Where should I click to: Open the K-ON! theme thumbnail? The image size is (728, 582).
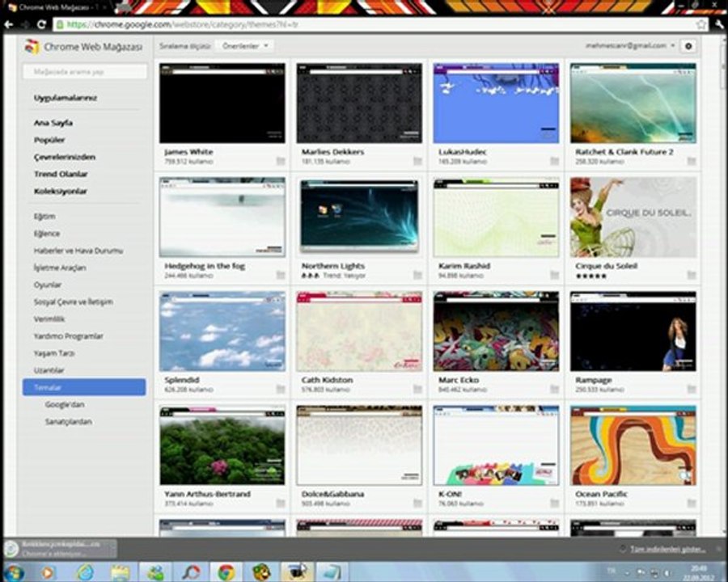click(497, 445)
